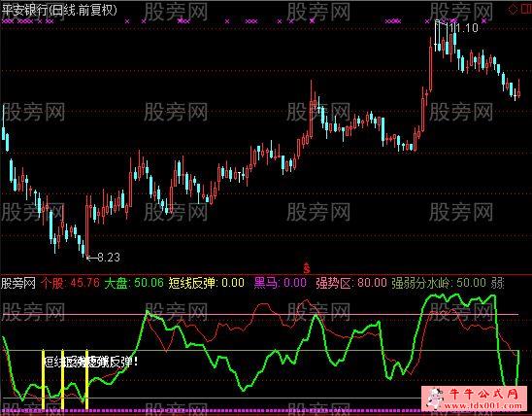This screenshot has height=416, width=532.
Task: Click the 短线反弹 text annotation on the indicator
Action: 91,363
